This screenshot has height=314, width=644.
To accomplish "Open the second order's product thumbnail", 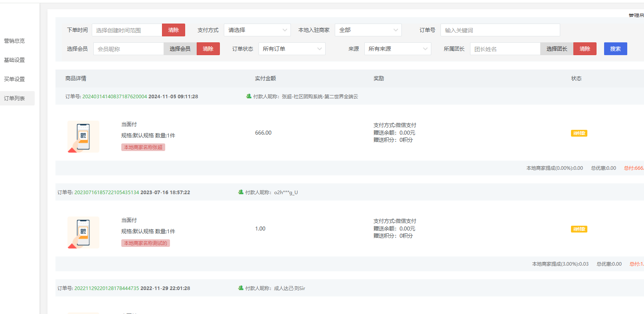I will [x=83, y=233].
